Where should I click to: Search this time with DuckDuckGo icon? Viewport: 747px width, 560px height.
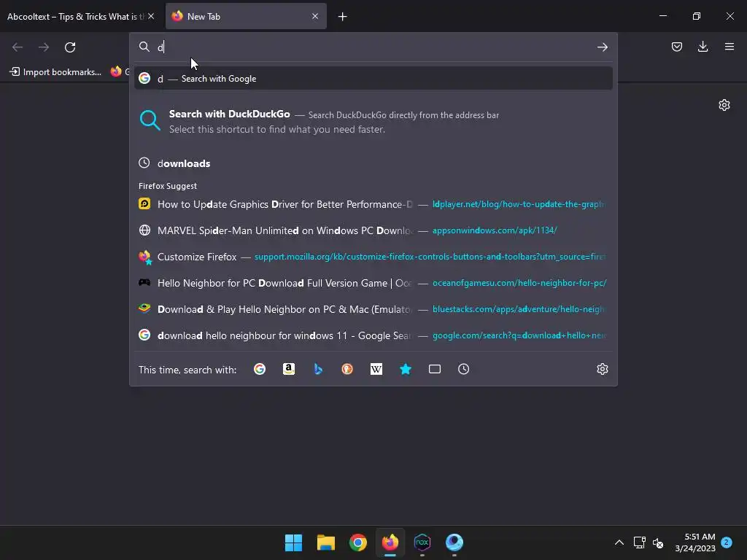point(347,369)
